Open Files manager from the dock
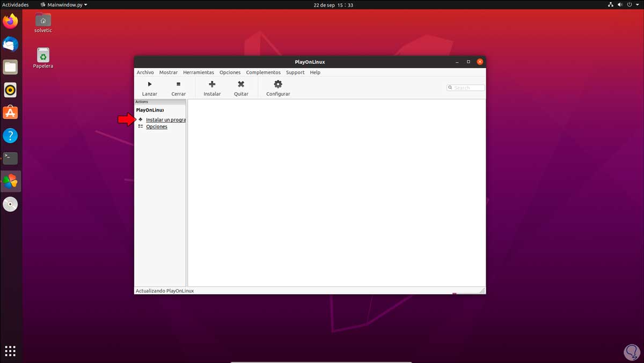644x363 pixels. click(x=10, y=67)
